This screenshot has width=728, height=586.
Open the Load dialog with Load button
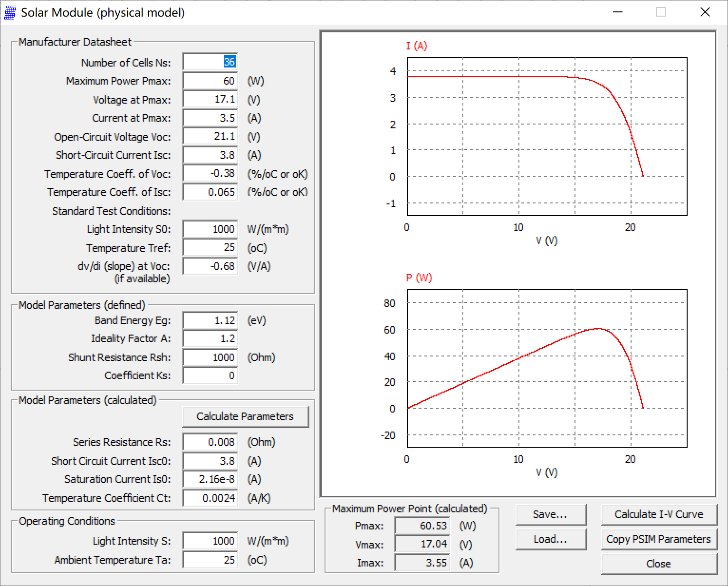tap(551, 539)
